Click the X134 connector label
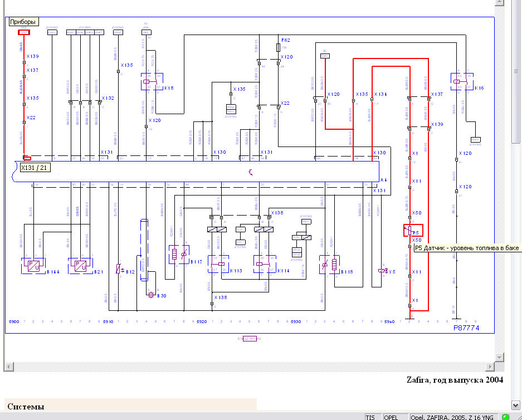 (x=380, y=94)
